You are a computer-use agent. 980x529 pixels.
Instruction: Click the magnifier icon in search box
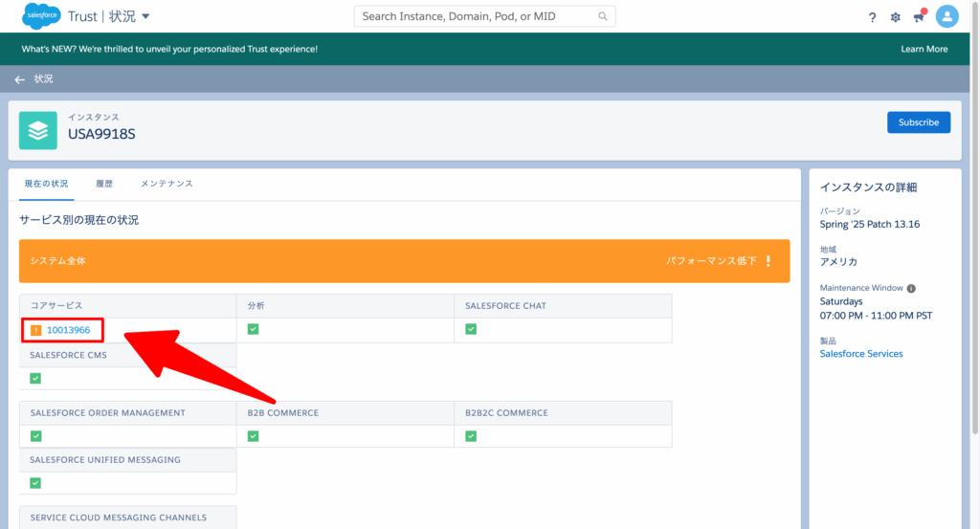[x=603, y=16]
